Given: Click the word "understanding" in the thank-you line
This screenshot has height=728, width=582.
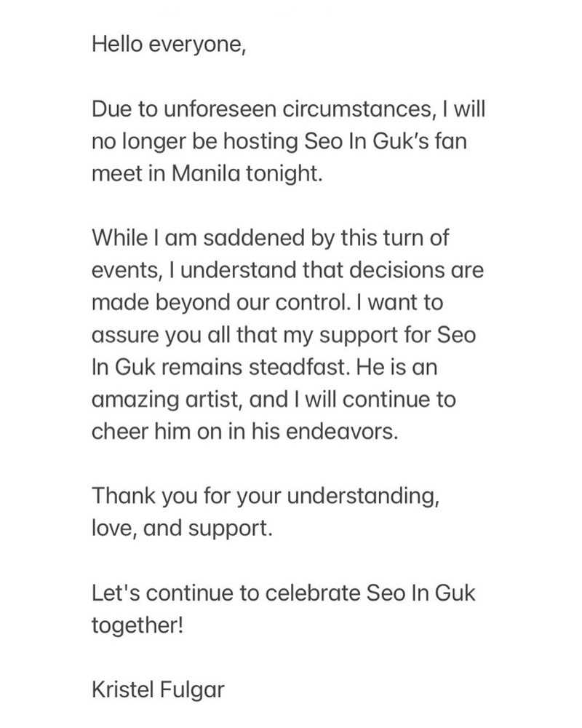Looking at the screenshot, I should point(366,496).
